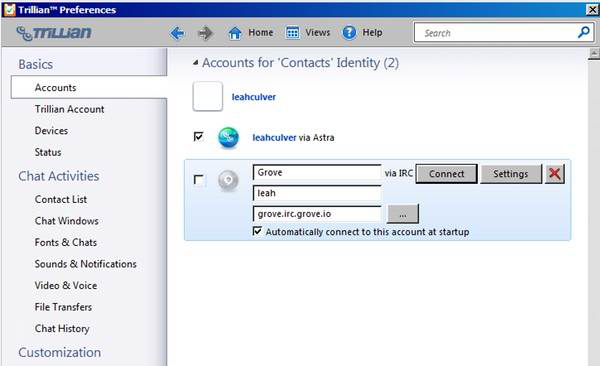Delete the IRC account with red X

pyautogui.click(x=554, y=174)
